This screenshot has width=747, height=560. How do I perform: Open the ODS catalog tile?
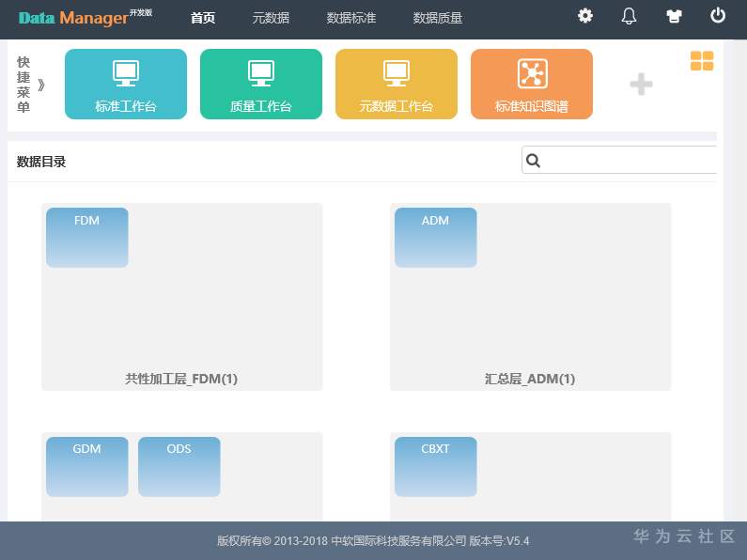click(x=179, y=467)
